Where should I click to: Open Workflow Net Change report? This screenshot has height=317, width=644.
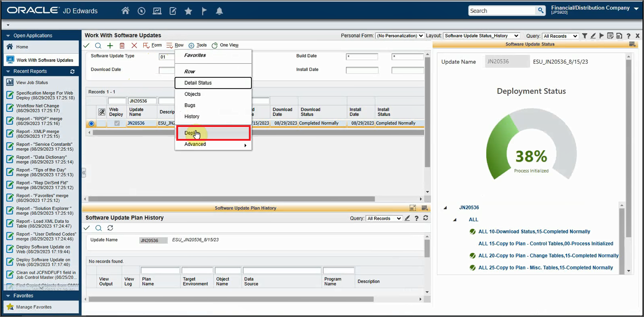[38, 108]
